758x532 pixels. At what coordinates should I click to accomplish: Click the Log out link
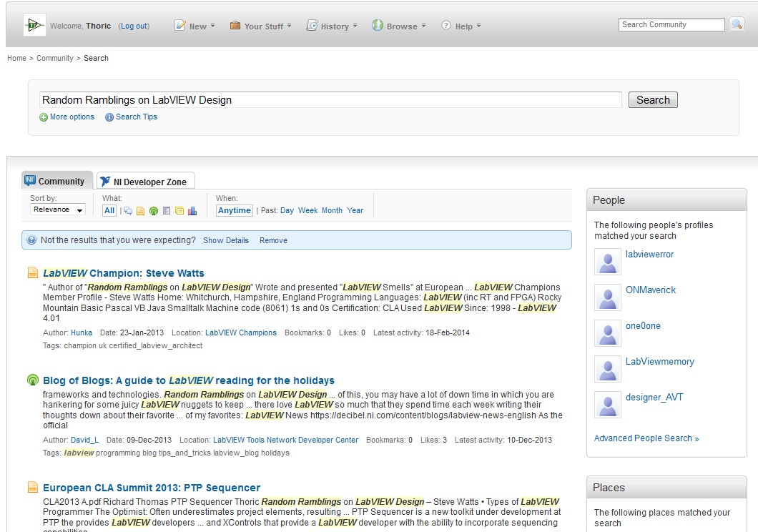click(x=134, y=26)
